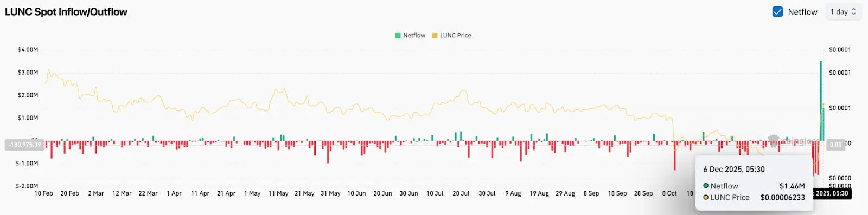868x215 pixels.
Task: Click the 20 Jun date label
Action: [382, 193]
